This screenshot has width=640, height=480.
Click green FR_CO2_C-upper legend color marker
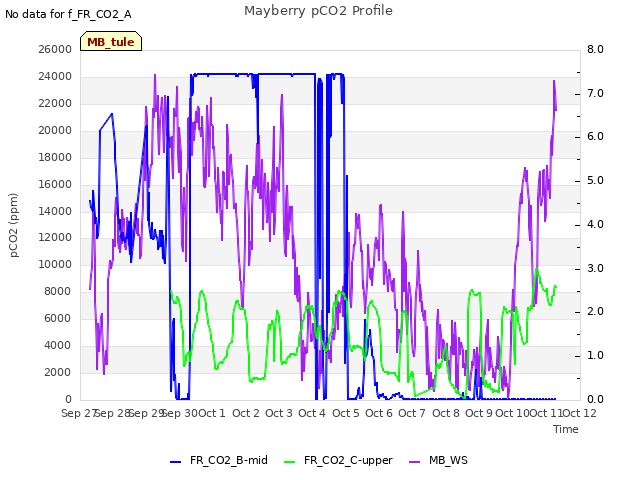pos(289,462)
